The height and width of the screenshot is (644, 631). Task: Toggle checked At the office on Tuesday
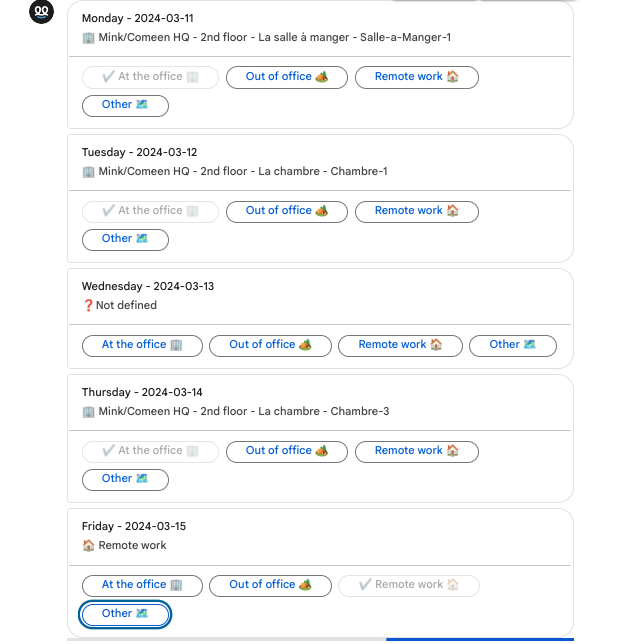point(150,212)
